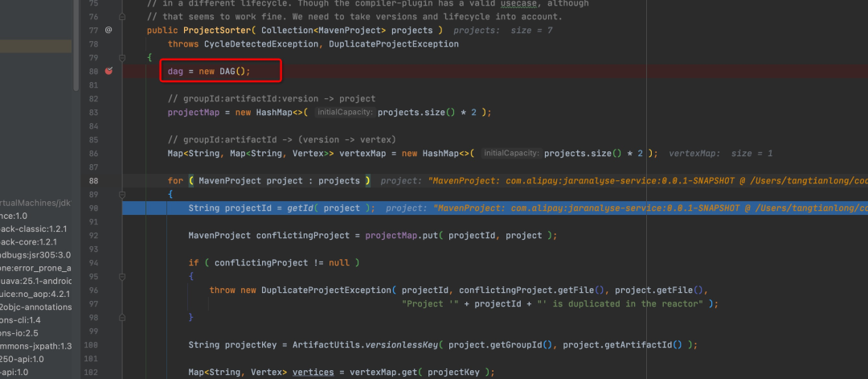Click the initialCapacity hint on line 86

(x=511, y=154)
